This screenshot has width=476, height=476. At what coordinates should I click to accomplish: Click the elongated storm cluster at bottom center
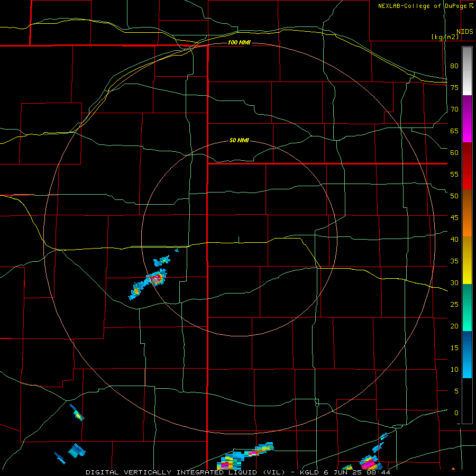click(245, 456)
